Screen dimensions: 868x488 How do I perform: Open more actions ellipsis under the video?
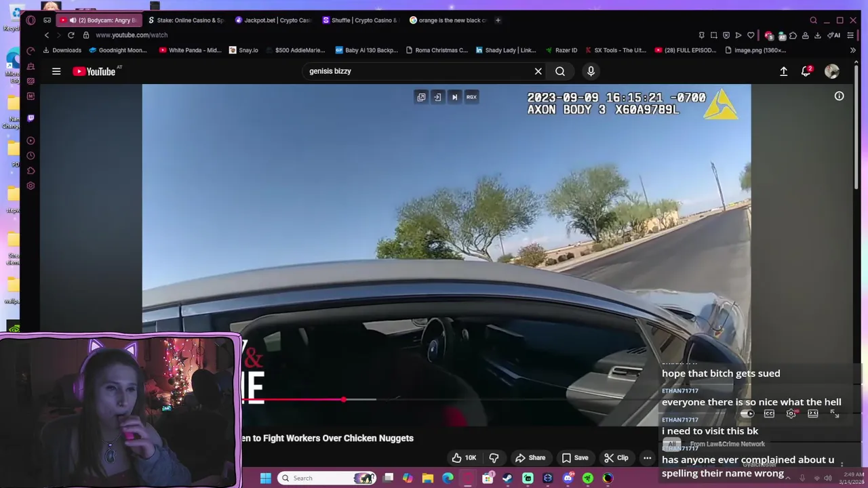[x=647, y=457]
